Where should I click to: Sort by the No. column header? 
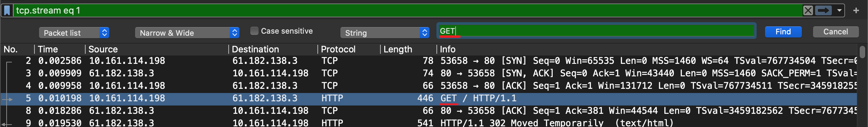click(17, 49)
